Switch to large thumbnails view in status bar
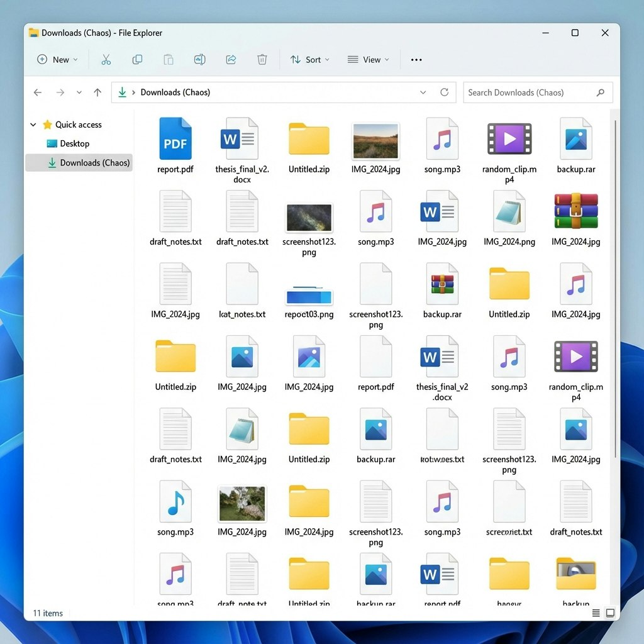 click(x=610, y=613)
